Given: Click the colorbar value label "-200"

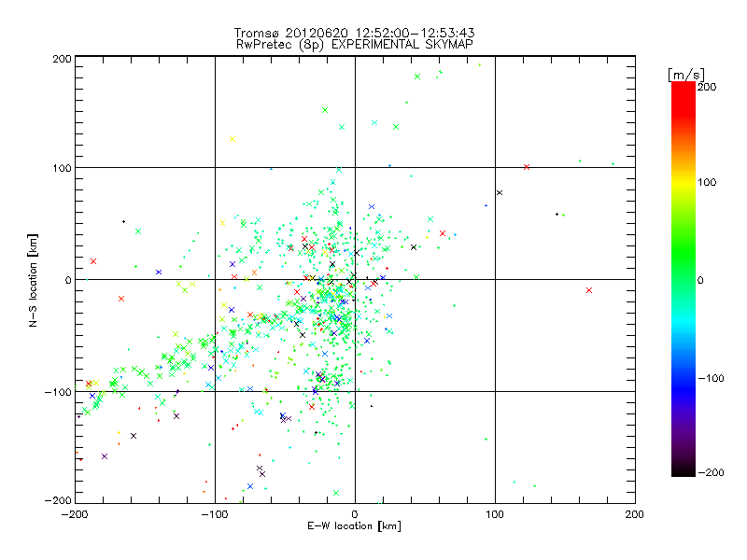Looking at the screenshot, I should click(711, 472).
